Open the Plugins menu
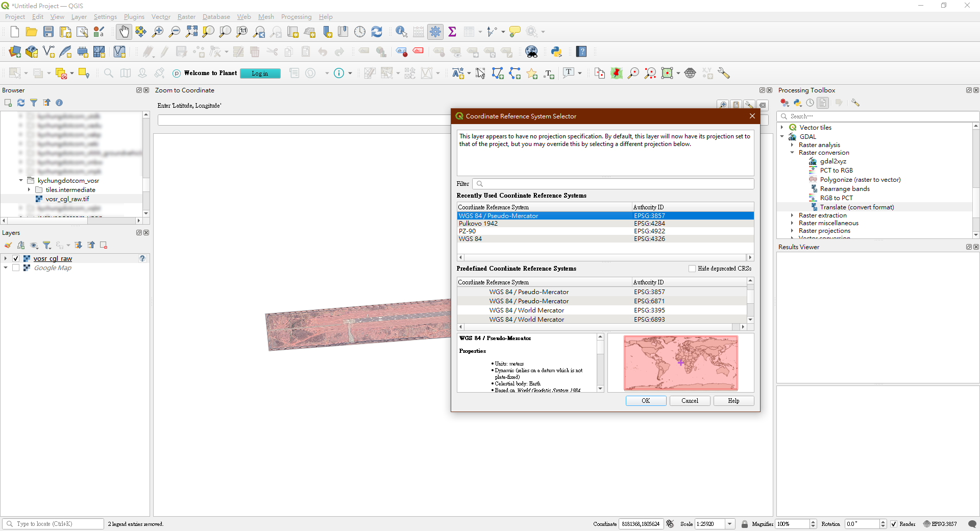980x531 pixels. [x=134, y=17]
